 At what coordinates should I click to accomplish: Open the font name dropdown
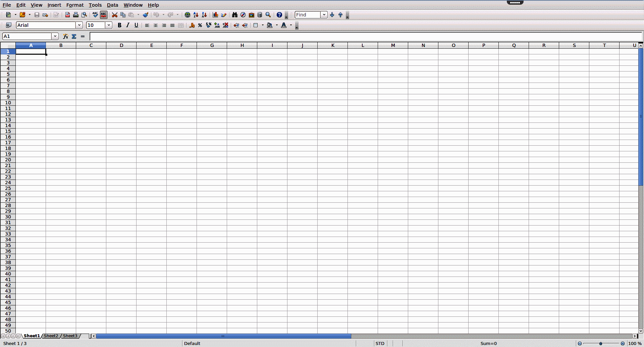tap(79, 25)
